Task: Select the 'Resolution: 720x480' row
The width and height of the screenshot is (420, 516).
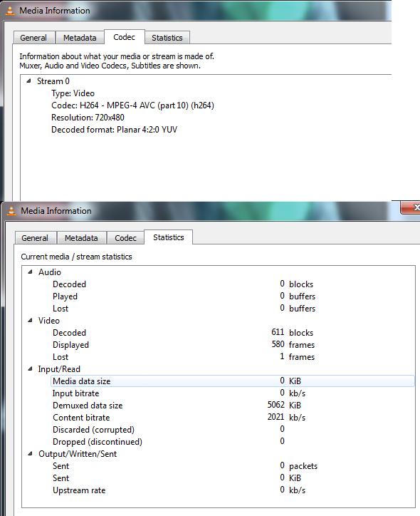Action: point(88,118)
